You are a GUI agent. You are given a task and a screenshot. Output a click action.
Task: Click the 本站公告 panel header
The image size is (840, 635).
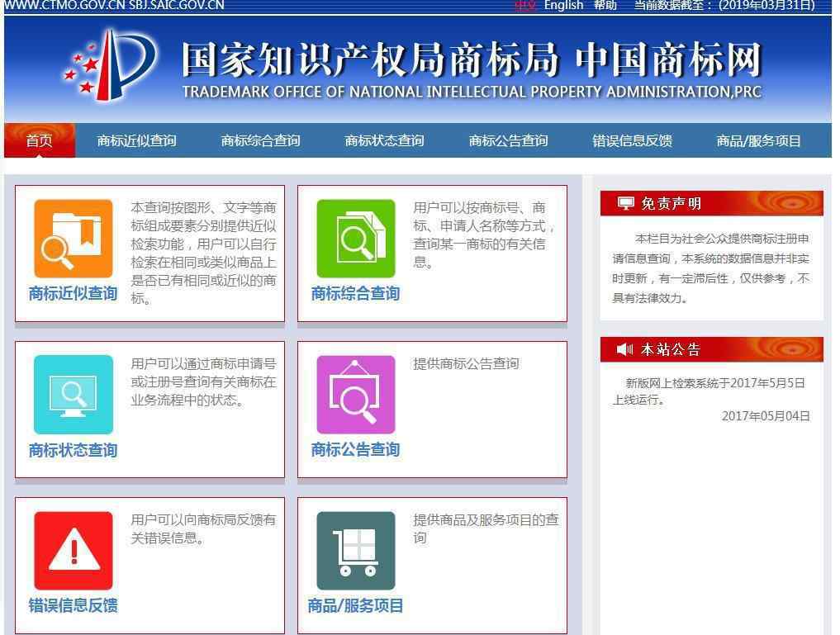[x=711, y=349]
